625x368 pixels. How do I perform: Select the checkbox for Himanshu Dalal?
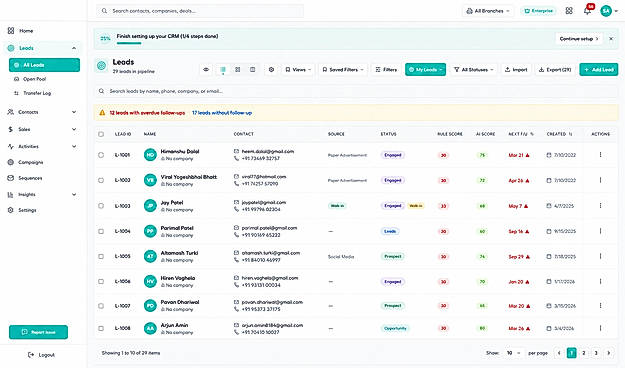click(101, 155)
